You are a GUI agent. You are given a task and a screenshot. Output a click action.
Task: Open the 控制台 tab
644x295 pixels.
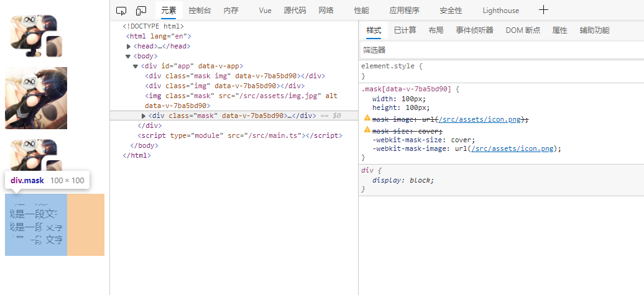pyautogui.click(x=200, y=11)
